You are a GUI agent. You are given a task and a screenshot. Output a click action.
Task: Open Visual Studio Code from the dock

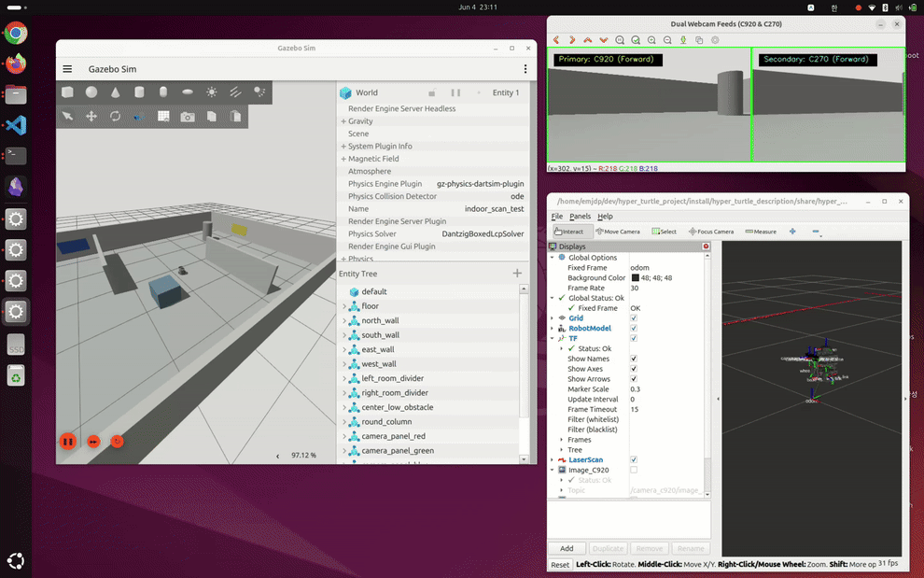tap(16, 125)
